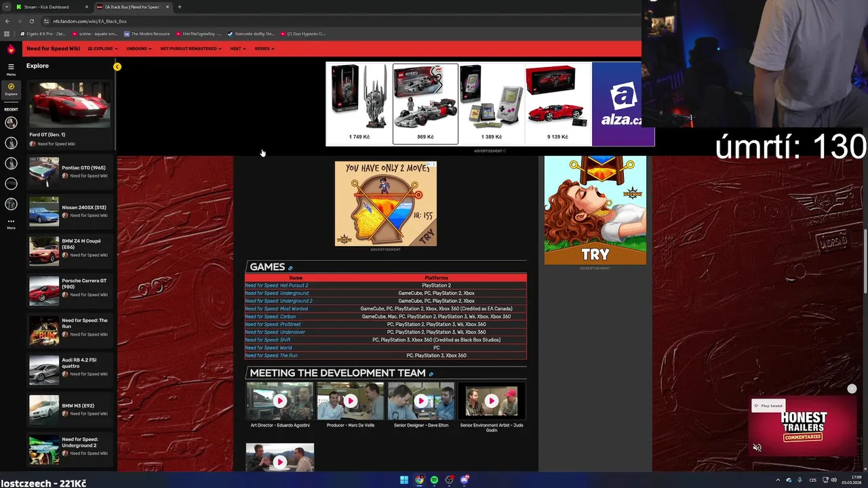Image resolution: width=868 pixels, height=488 pixels.
Task: Click the Need for Speed Wiki title
Action: pyautogui.click(x=53, y=49)
